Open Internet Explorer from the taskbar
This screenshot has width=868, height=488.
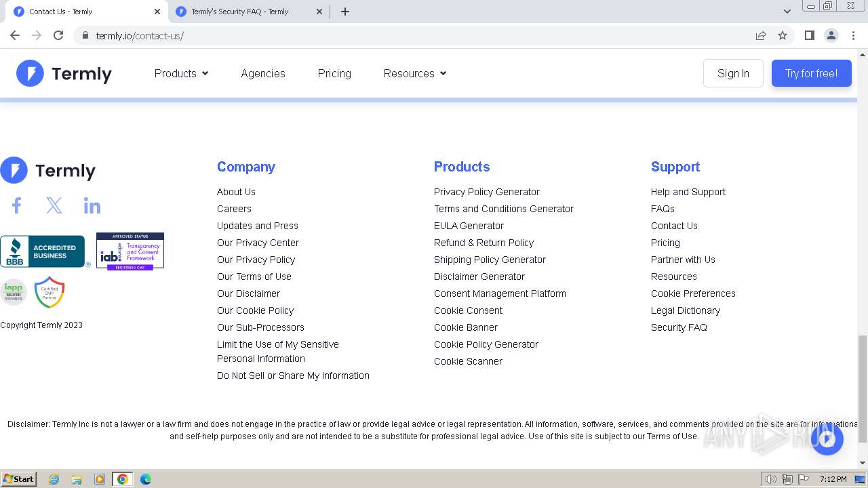(x=54, y=479)
